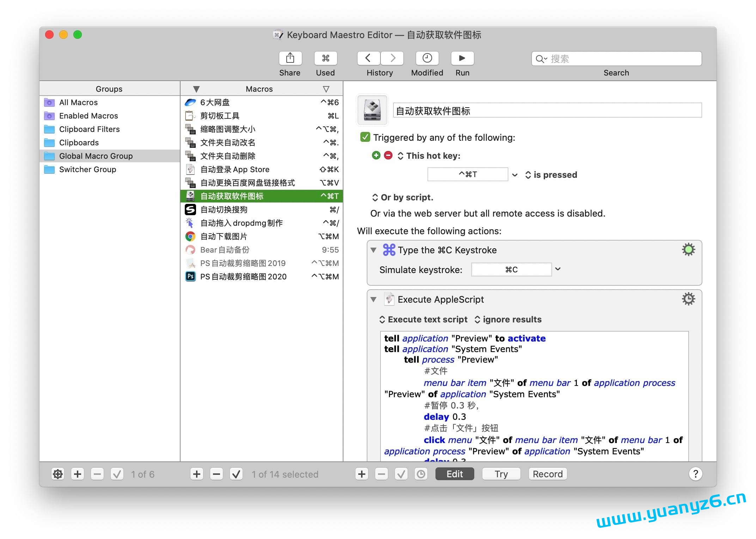Click the search field
Image resolution: width=756 pixels, height=539 pixels.
[x=621, y=59]
